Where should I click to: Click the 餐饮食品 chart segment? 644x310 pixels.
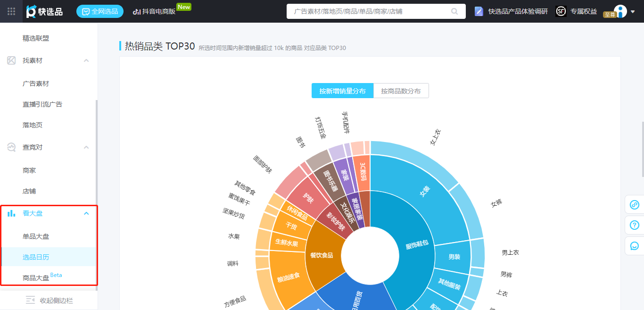tap(321, 255)
